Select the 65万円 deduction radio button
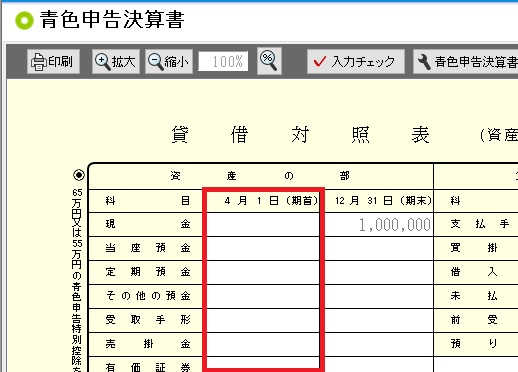Image resolution: width=518 pixels, height=372 pixels. [79, 175]
